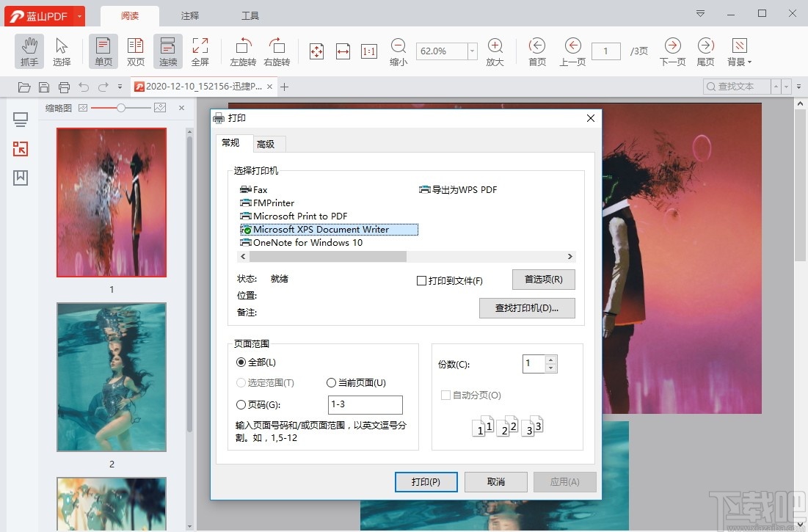Open the 背景 background dropdown
Viewport: 808px width, 532px height.
pos(738,51)
